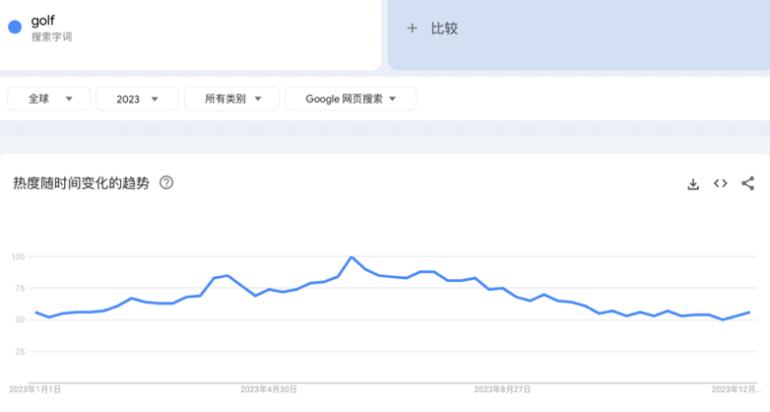Open the Google 网页搜索 dropdown
Screen dimensions: 770x412
click(x=350, y=99)
